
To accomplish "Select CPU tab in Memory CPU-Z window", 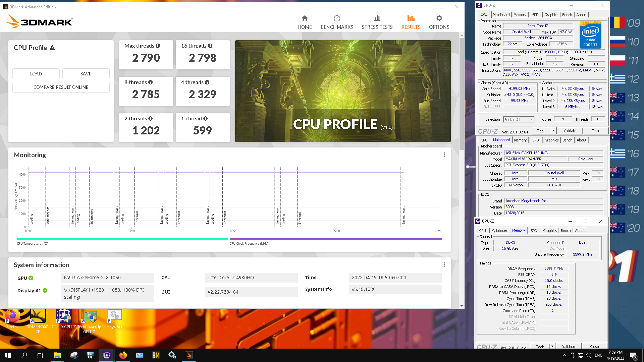I will (482, 231).
